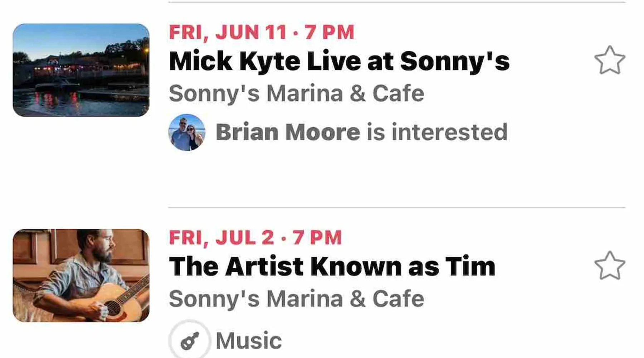Screen dimensions: 644x358
Task: Click the Brian Moore name text
Action: [288, 132]
